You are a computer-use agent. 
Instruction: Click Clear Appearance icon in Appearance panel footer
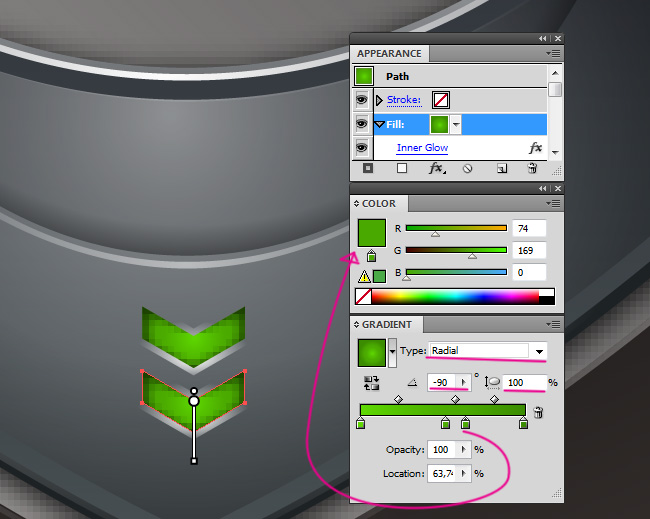(467, 169)
